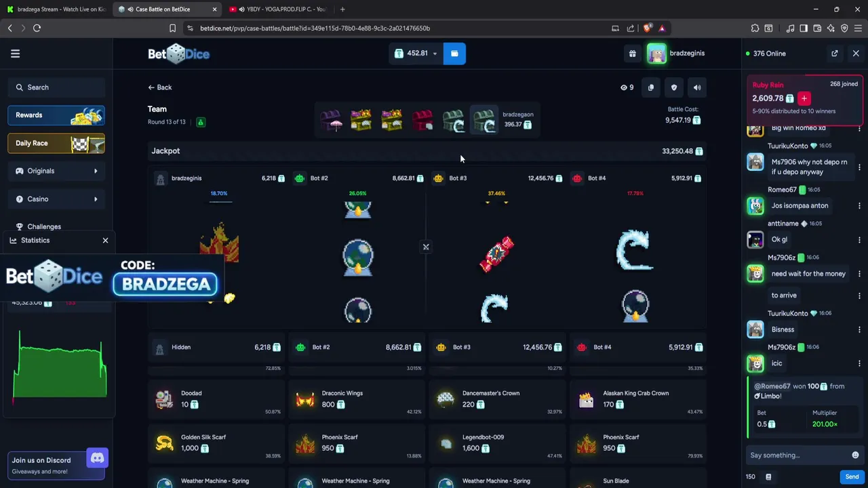Click the Discord icon
Viewport: 868px width, 488px height.
tap(97, 458)
